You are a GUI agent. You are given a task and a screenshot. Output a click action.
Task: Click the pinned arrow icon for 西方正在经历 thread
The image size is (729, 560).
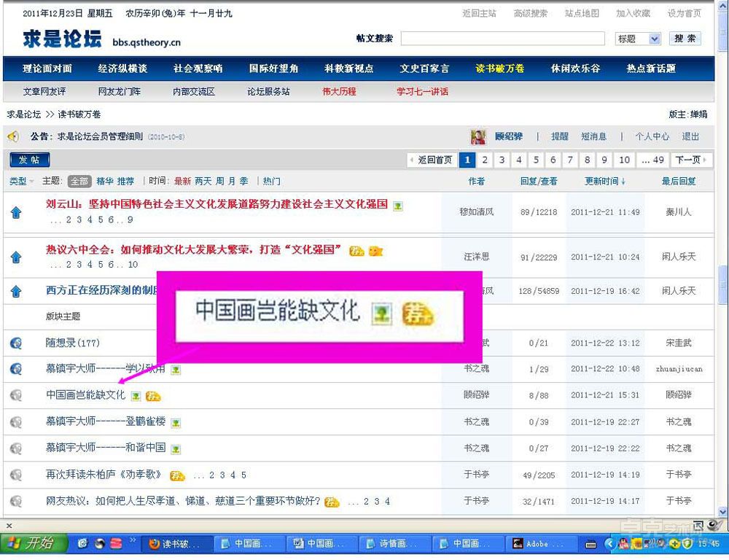tap(16, 291)
